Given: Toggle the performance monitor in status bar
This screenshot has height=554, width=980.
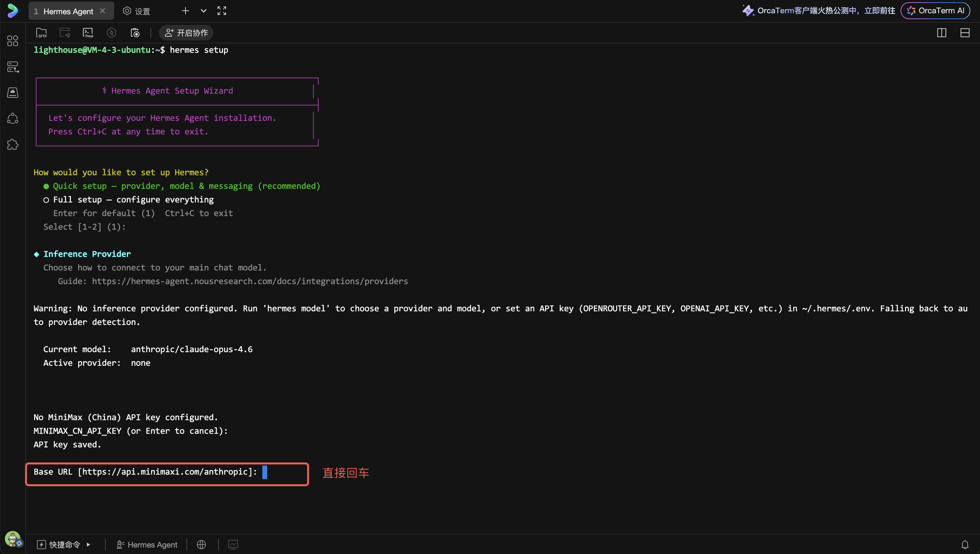Looking at the screenshot, I should (x=233, y=545).
